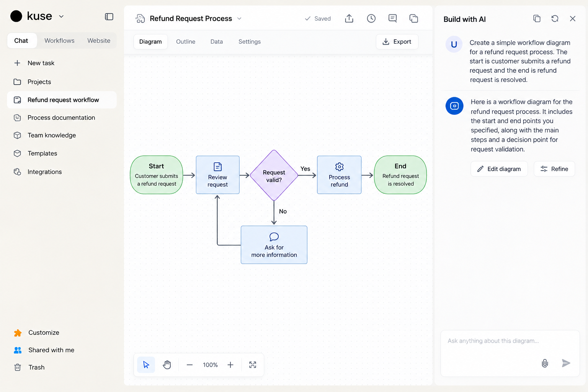Zoom out with the minus button
This screenshot has width=588, height=392.
(x=189, y=365)
